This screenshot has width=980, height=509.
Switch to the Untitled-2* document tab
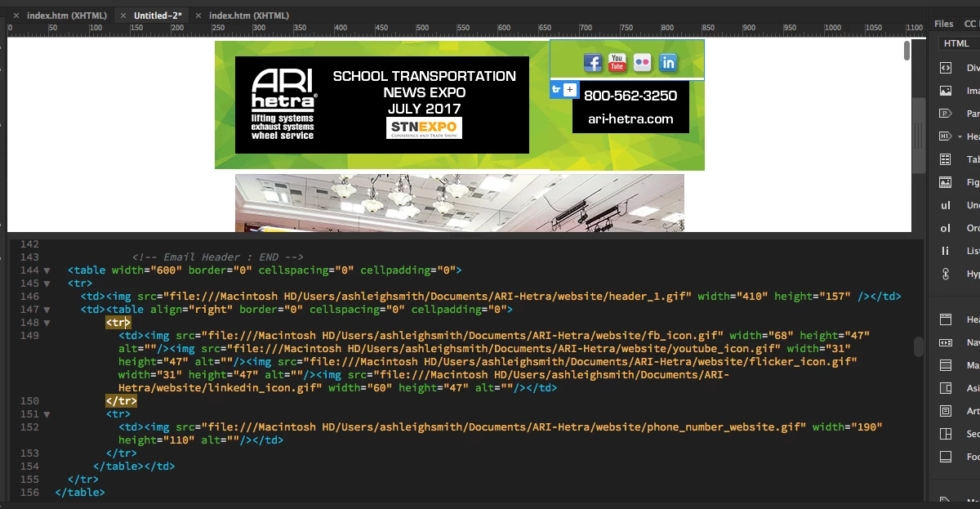pos(158,16)
